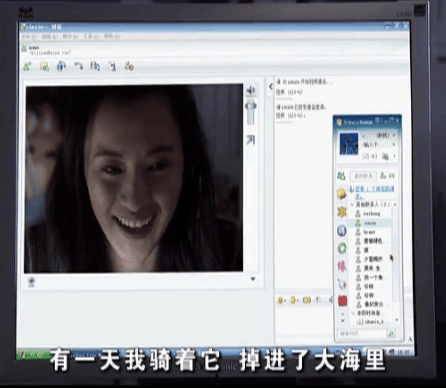This screenshot has height=388, width=446.
Task: Collapse the second contact group at bottom
Action: point(353,313)
